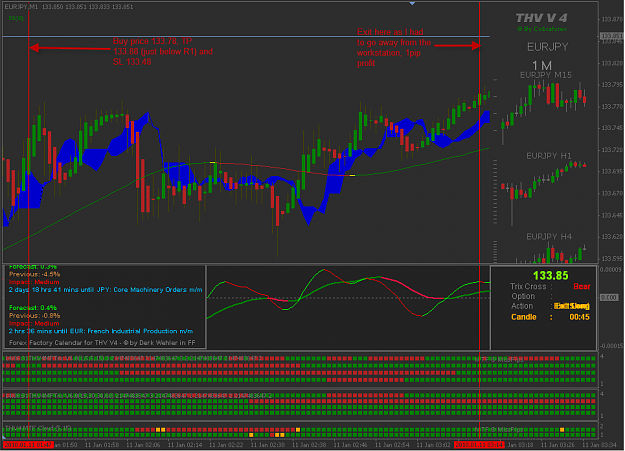This screenshot has height=451, width=625.
Task: Click the large EURJPY symbol label
Action: pyautogui.click(x=547, y=47)
